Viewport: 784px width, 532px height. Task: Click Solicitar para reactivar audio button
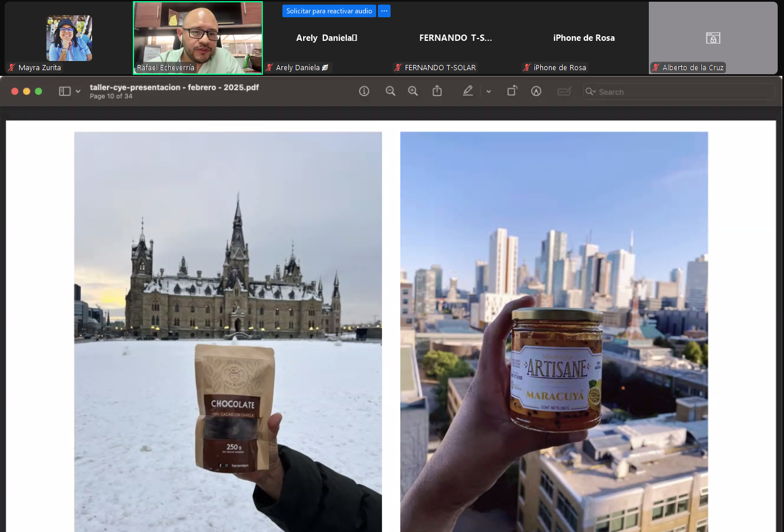329,11
